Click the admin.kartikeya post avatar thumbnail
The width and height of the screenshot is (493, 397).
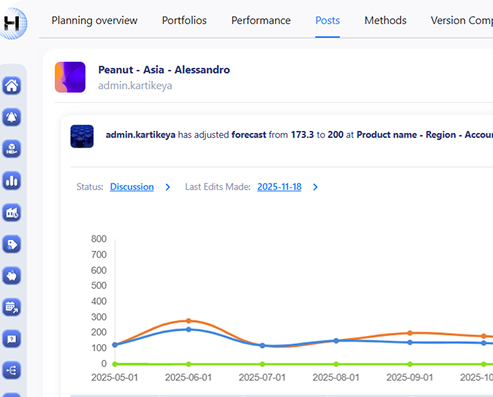tap(82, 136)
